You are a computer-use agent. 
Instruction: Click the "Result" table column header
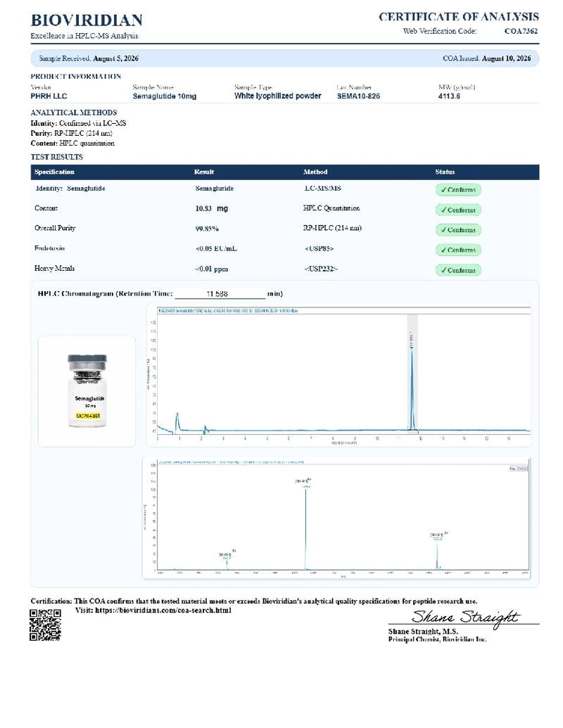tap(204, 172)
